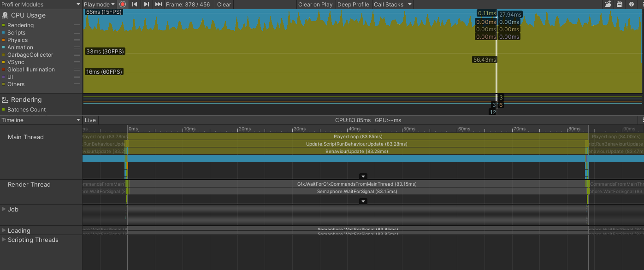
Task: Toggle Live display in the Timeline
Action: point(90,120)
